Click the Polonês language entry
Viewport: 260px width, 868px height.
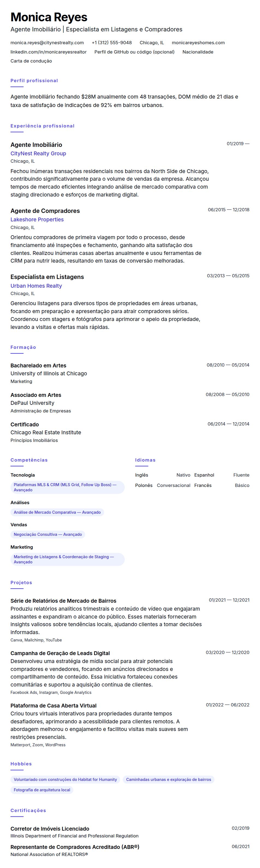coord(163,485)
